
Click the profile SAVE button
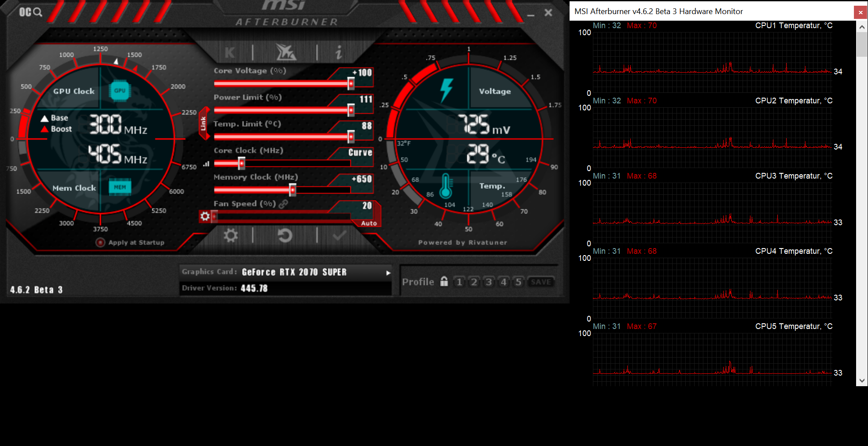541,282
